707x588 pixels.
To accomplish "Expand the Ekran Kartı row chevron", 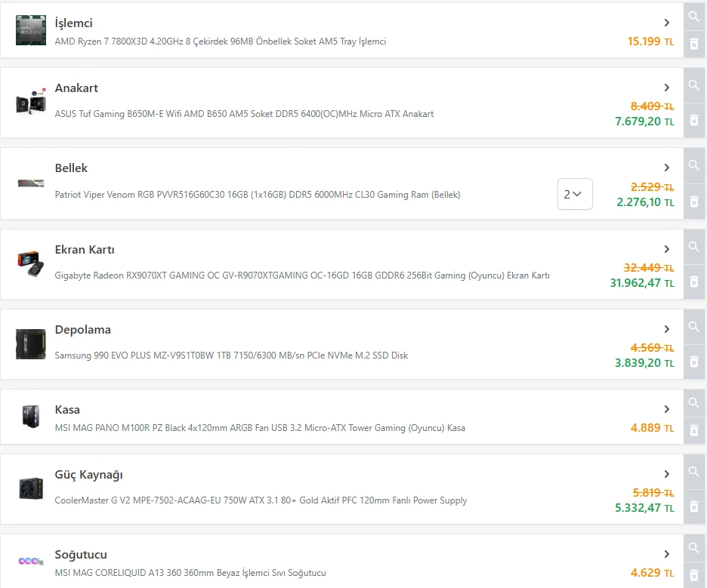I will 667,249.
